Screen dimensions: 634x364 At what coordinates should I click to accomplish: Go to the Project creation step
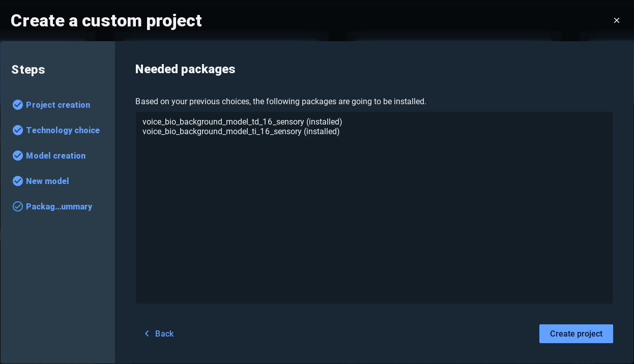58,105
